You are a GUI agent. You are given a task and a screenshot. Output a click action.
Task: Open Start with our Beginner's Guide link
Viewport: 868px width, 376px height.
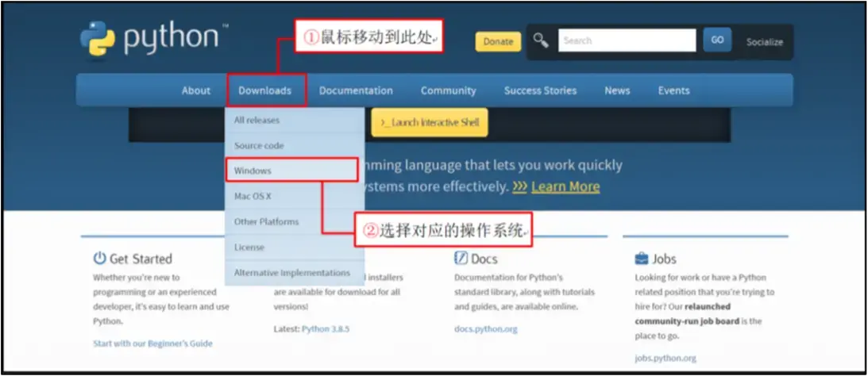(152, 343)
